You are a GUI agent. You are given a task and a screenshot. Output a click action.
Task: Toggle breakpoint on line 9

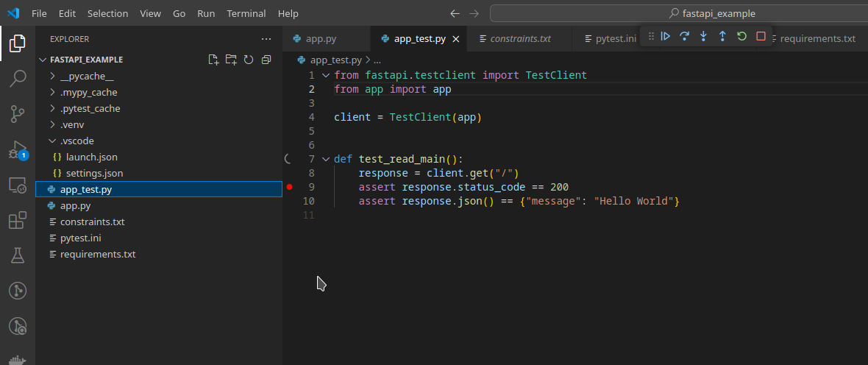click(x=290, y=187)
